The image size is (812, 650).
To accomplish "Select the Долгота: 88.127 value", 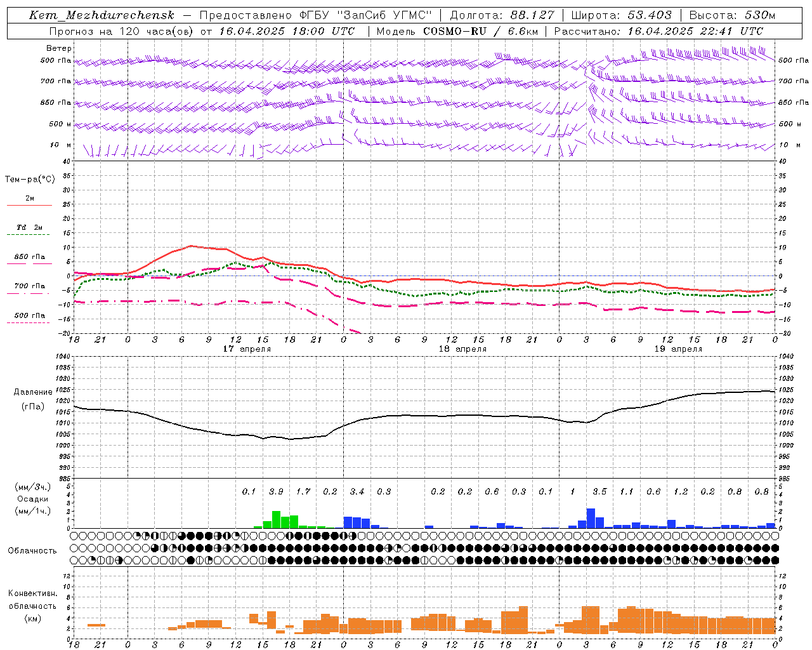I will point(502,15).
